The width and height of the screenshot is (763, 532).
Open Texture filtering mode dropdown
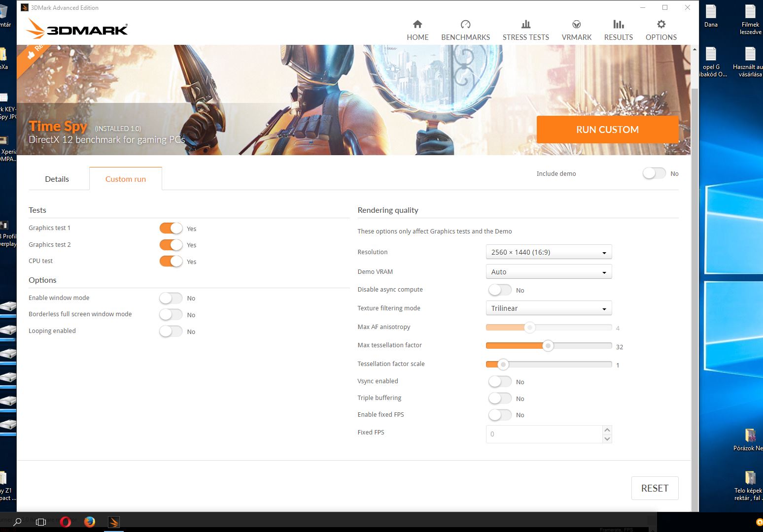click(549, 308)
